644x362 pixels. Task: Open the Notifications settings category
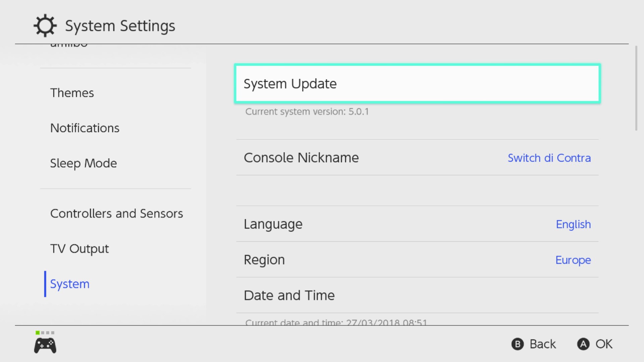point(85,128)
